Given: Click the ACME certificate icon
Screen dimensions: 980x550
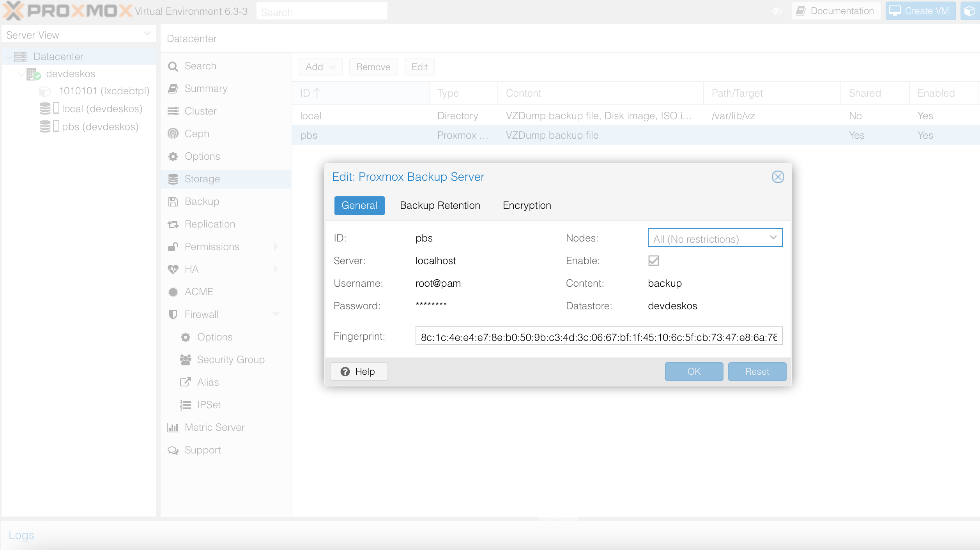Looking at the screenshot, I should 173,292.
